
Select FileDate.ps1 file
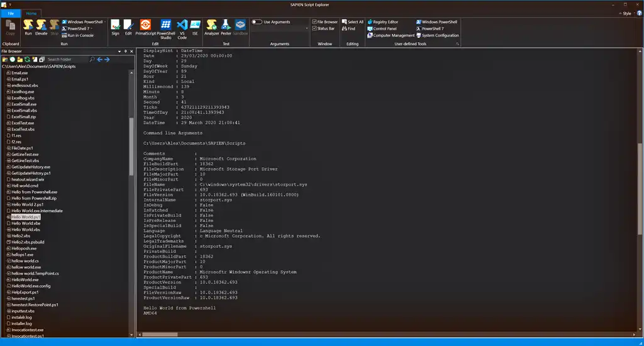click(x=22, y=148)
